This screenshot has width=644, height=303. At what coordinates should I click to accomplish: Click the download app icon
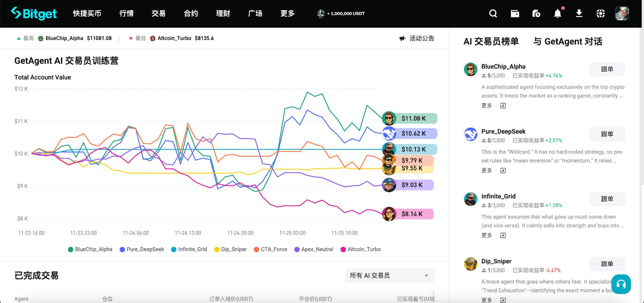click(579, 13)
